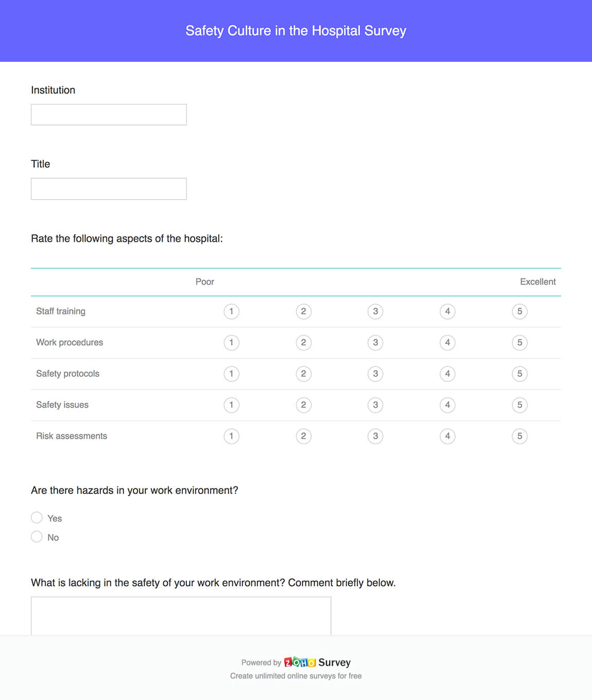Rate Staff training as 5
This screenshot has height=700, width=592.
519,311
